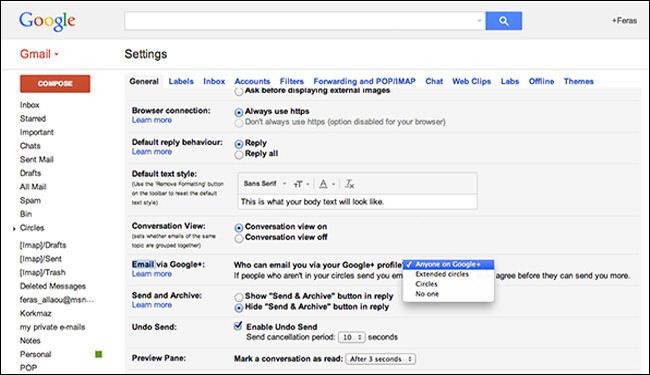The image size is (650, 375).
Task: Open the Web Clips tab
Action: [471, 81]
